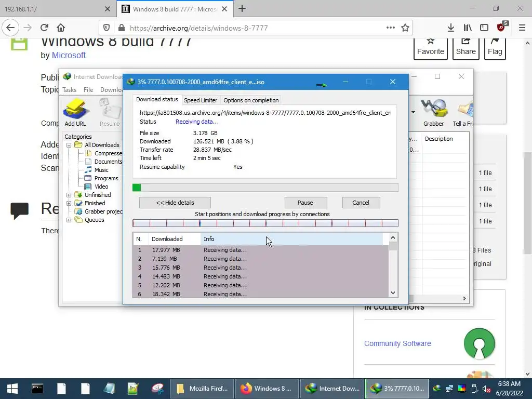The width and height of the screenshot is (532, 399).
Task: Click the connections progress segment bar
Action: click(x=265, y=223)
